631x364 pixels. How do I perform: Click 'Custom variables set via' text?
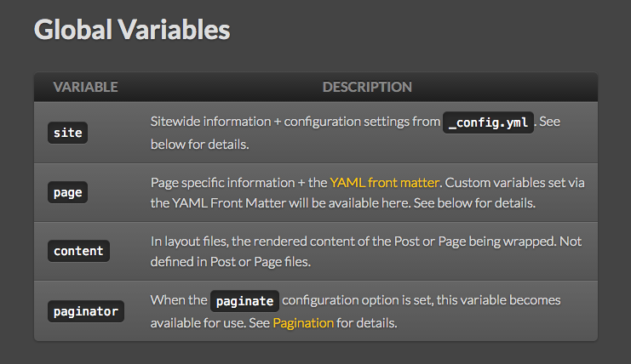coord(514,183)
